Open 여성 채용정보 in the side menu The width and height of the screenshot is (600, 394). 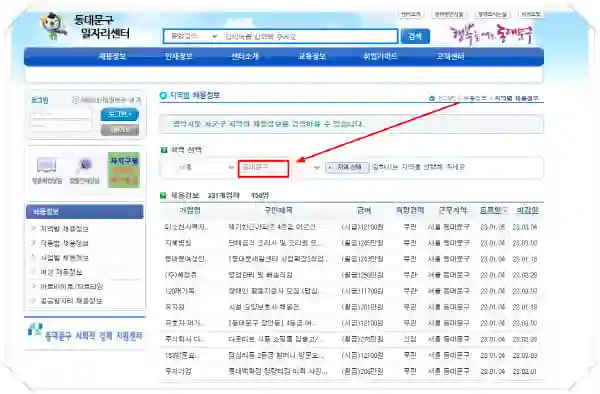(61, 272)
